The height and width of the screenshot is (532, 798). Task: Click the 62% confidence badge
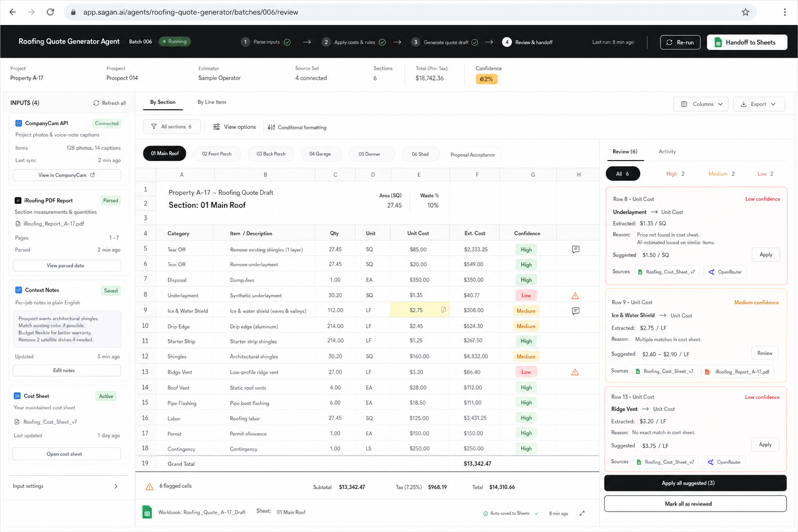pos(486,79)
